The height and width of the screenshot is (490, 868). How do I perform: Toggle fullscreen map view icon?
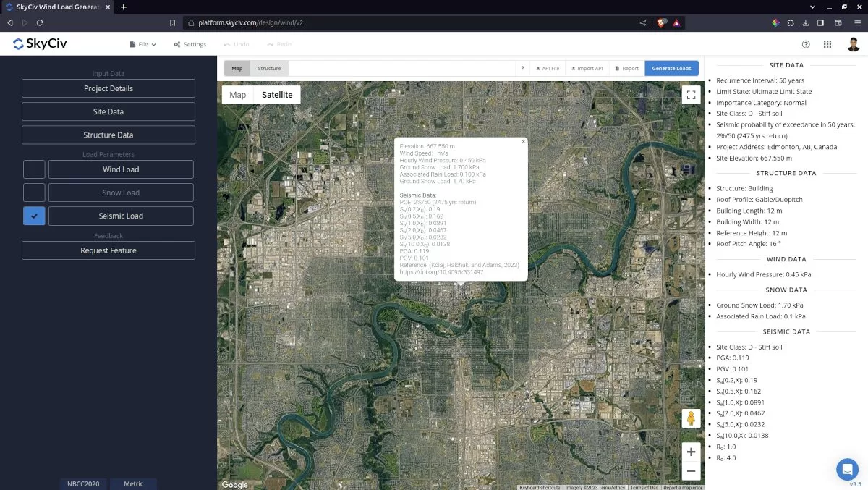[691, 95]
